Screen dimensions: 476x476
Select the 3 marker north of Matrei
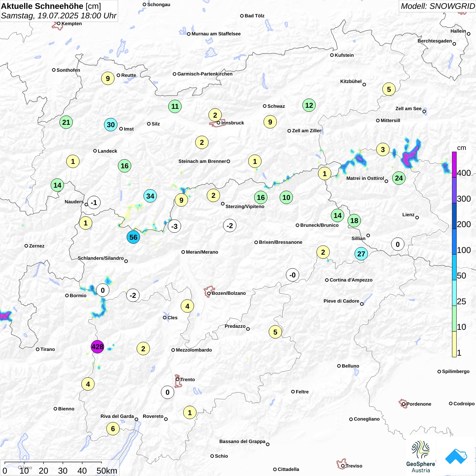click(x=383, y=150)
